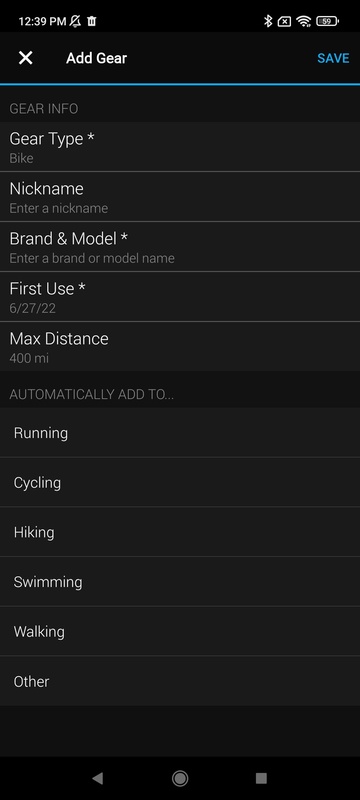
Task: Toggle auto-add for Running activities
Action: (x=180, y=433)
